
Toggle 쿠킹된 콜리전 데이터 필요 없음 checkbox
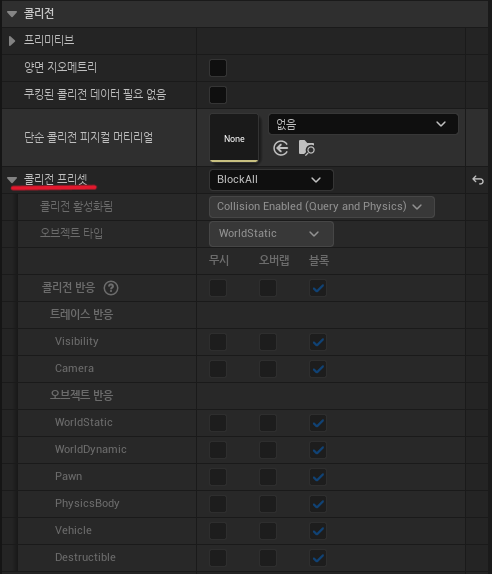pos(218,95)
